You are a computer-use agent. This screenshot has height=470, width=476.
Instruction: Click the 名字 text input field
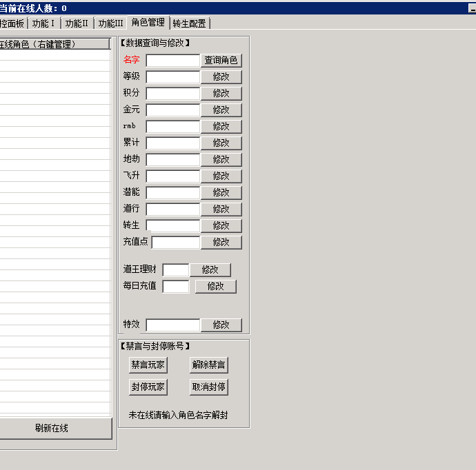(172, 60)
